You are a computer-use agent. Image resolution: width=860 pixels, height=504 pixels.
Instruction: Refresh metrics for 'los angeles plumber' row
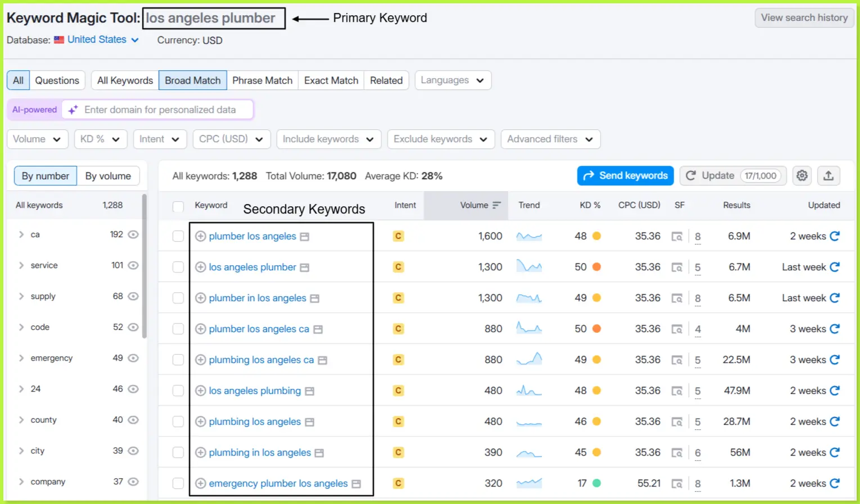835,267
